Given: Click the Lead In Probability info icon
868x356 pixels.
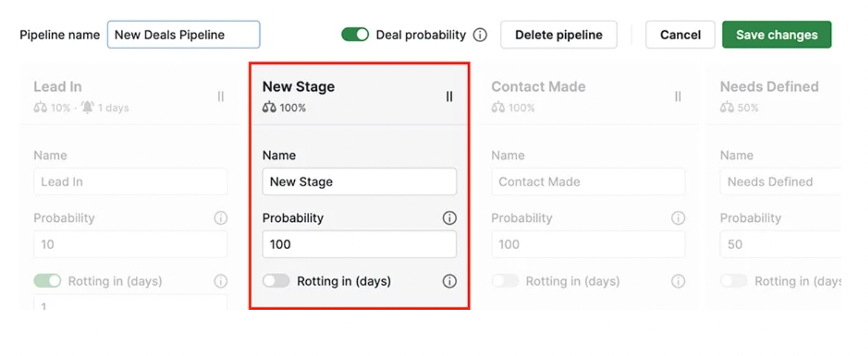Looking at the screenshot, I should click(x=220, y=218).
